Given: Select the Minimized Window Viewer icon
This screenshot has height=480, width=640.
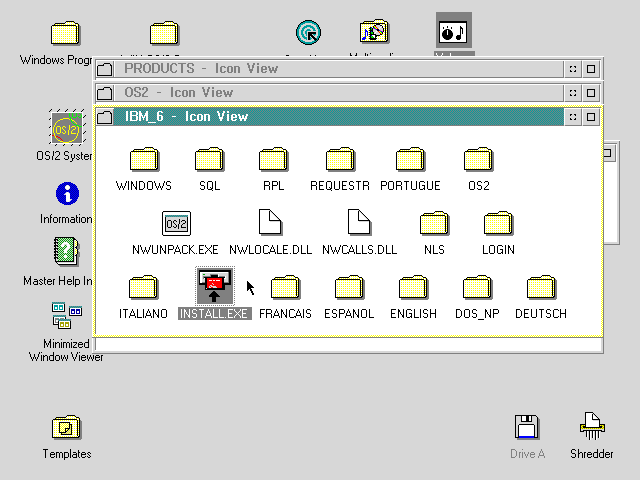Looking at the screenshot, I should [x=67, y=316].
